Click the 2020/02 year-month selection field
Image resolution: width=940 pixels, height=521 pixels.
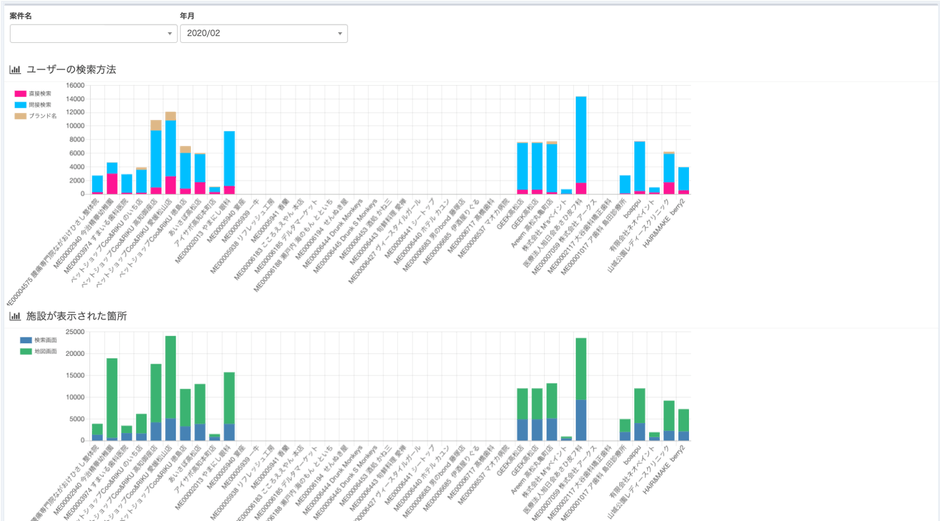(255, 34)
